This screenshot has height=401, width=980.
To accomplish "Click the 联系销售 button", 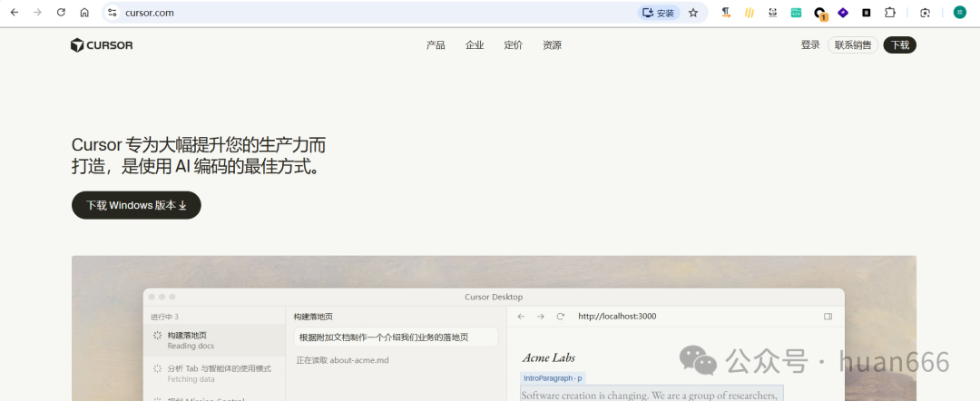I will click(853, 45).
